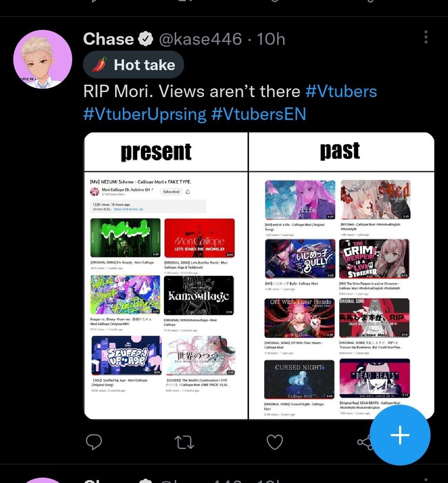
Task: Open the #VtuberUprsing hashtag
Action: click(x=145, y=114)
